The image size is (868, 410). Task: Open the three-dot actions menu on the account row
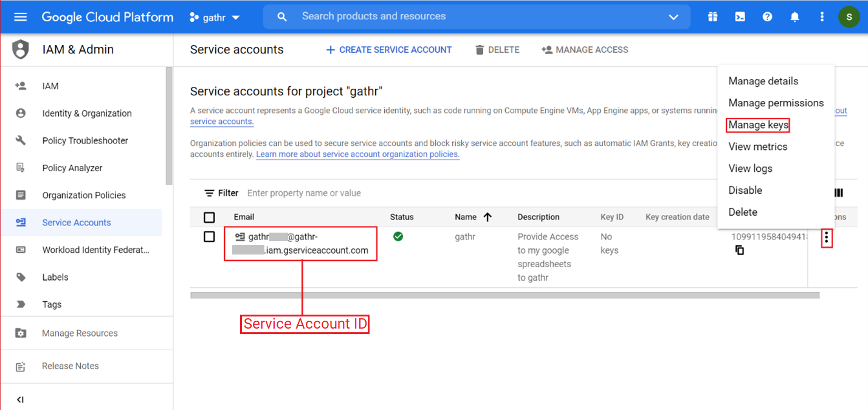point(827,238)
